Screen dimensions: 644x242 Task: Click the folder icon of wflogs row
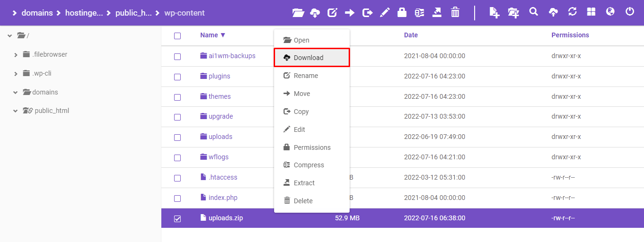click(203, 157)
